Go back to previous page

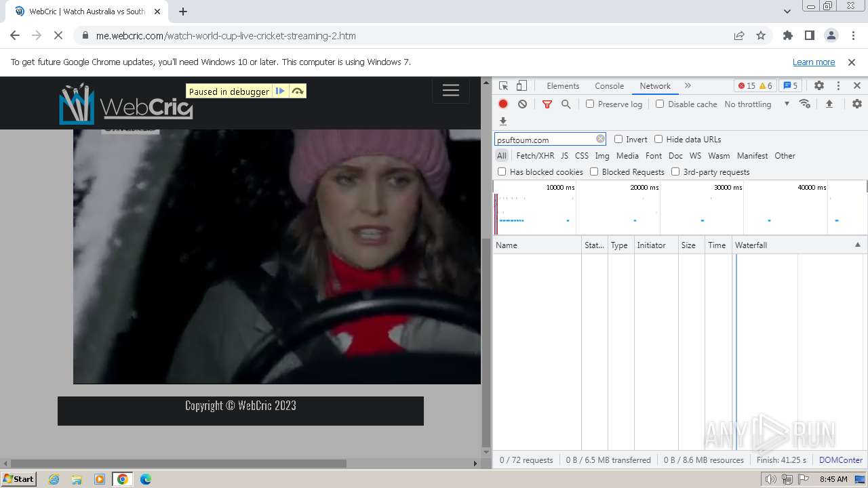pyautogui.click(x=15, y=36)
